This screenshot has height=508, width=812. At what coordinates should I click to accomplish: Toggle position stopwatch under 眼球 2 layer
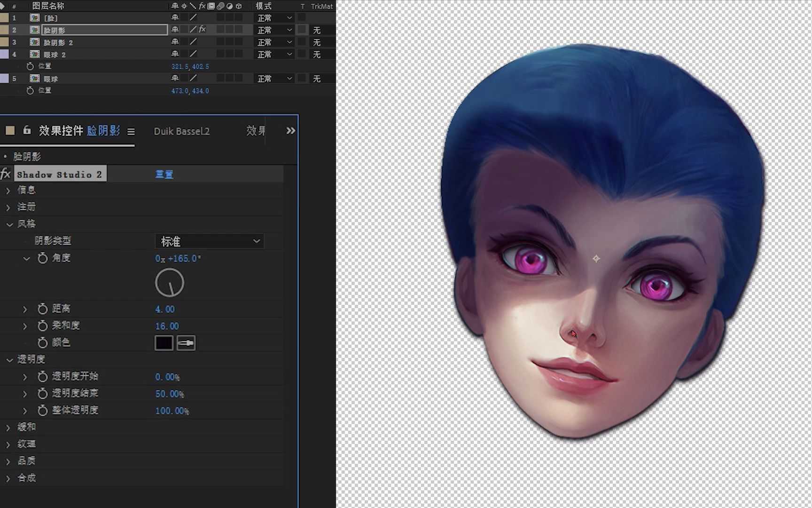[x=31, y=66]
